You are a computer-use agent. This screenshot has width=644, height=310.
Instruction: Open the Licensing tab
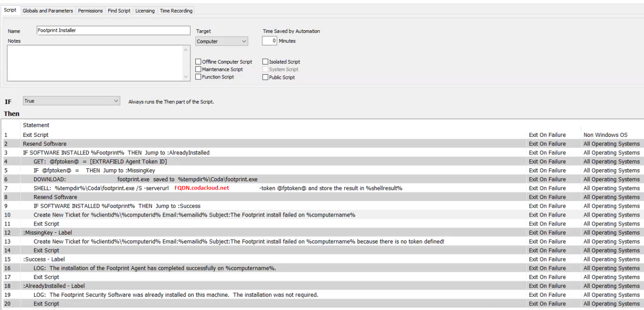click(x=145, y=10)
